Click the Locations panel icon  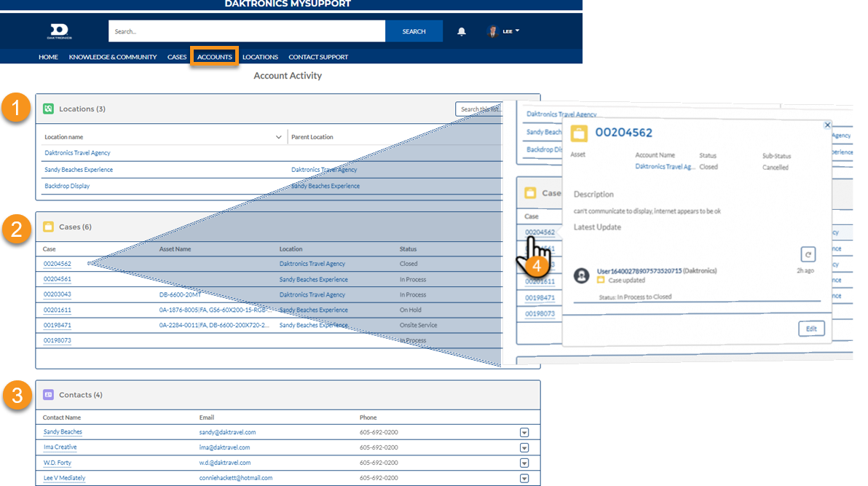(x=48, y=109)
